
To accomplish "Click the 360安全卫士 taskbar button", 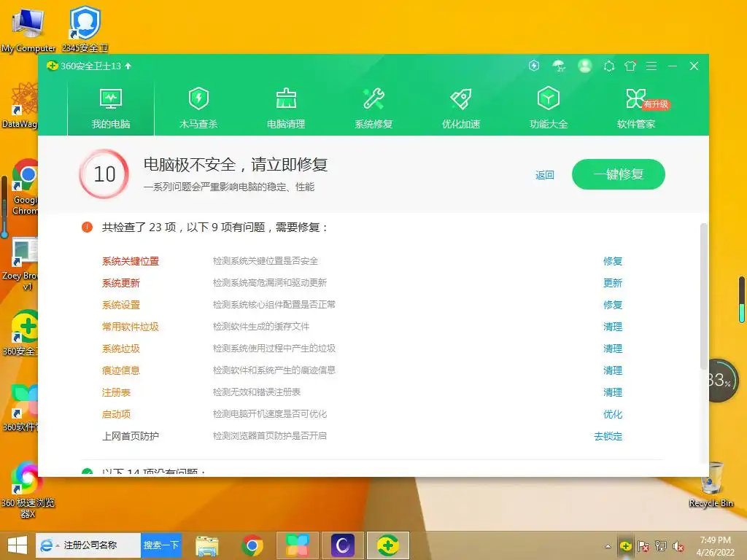I will coord(388,545).
